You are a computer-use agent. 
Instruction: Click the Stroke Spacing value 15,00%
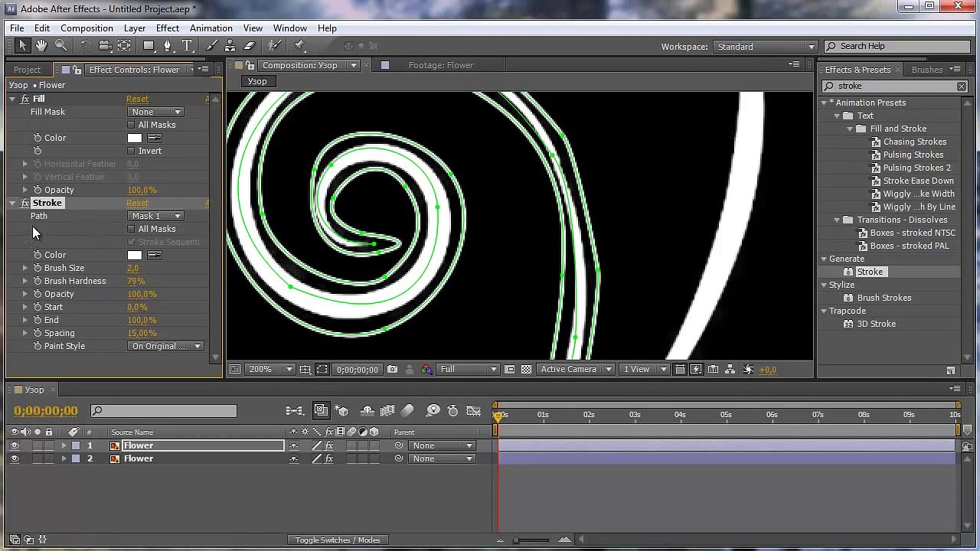pos(142,333)
